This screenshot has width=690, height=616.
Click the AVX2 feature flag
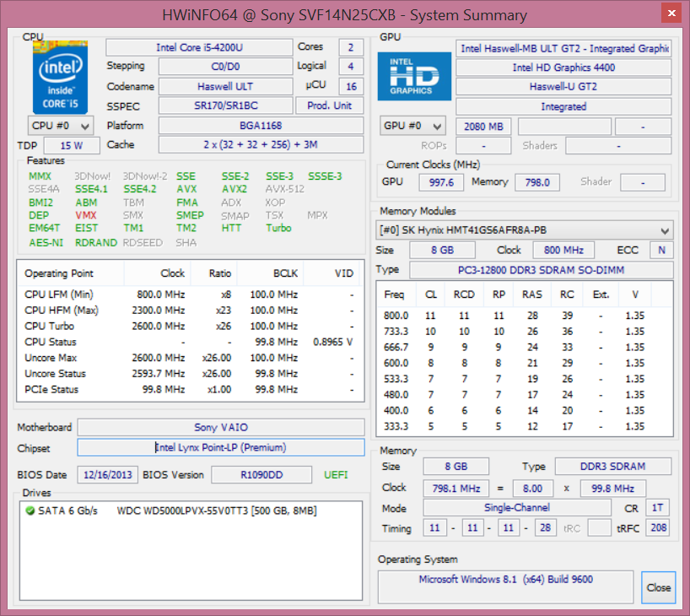234,189
